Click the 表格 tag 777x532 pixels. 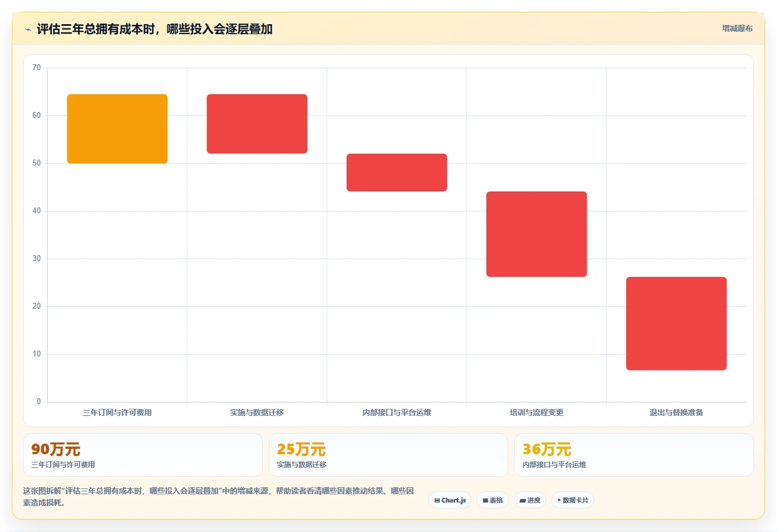click(492, 500)
